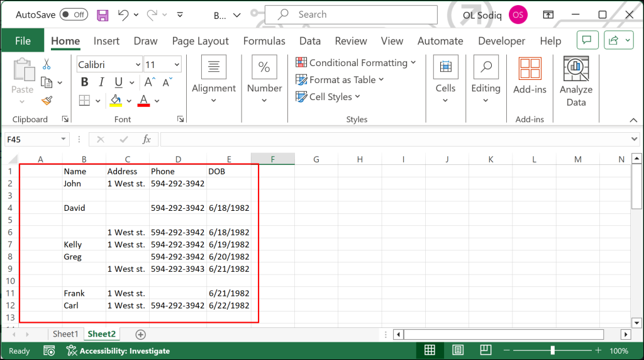
Task: Add a new sheet with plus icon
Action: 140,335
